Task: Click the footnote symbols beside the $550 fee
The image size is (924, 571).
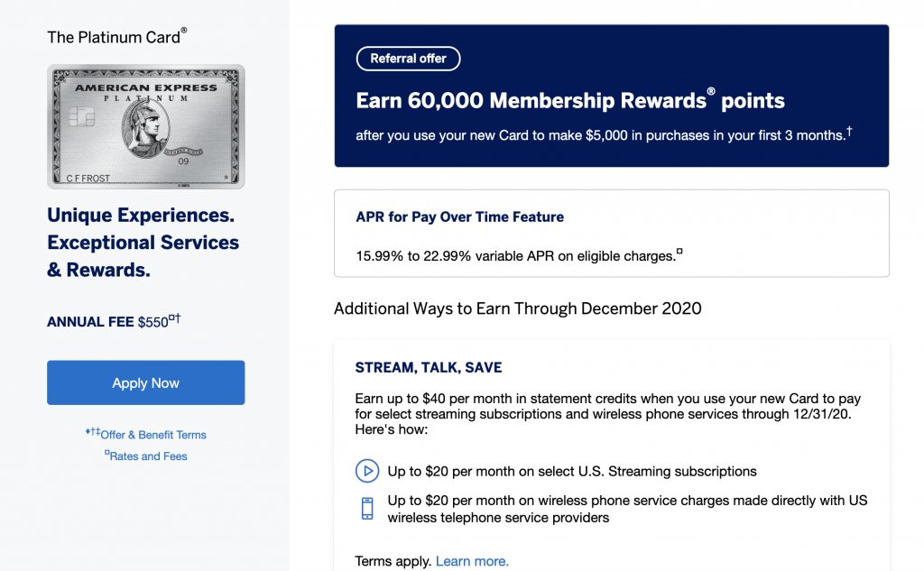Action: click(x=175, y=318)
